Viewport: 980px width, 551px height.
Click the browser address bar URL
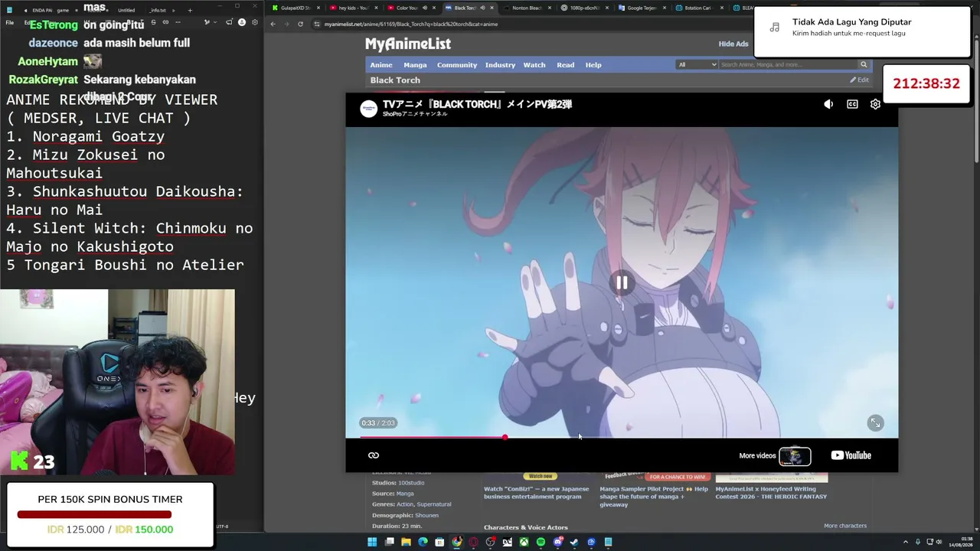[410, 24]
